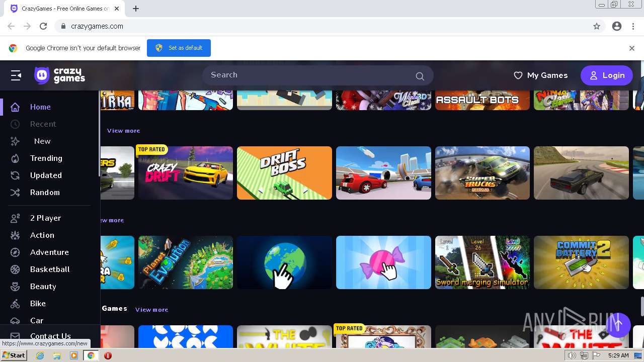Select the Adventure compass icon

[15, 252]
